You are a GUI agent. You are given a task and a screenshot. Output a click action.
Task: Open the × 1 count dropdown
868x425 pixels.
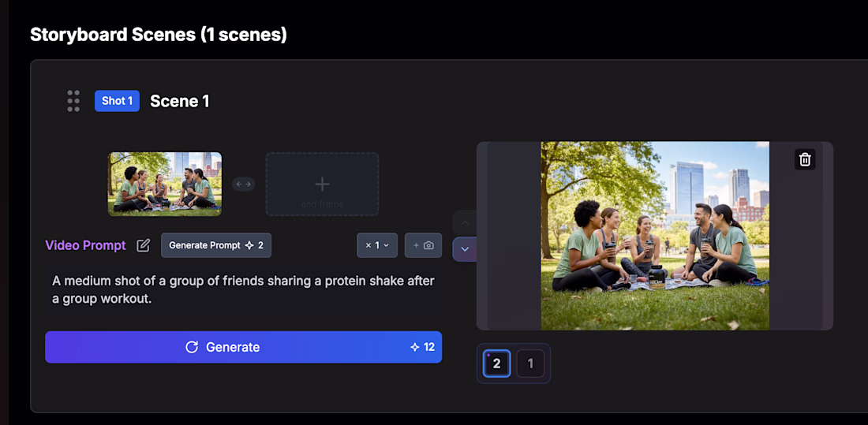click(x=377, y=245)
